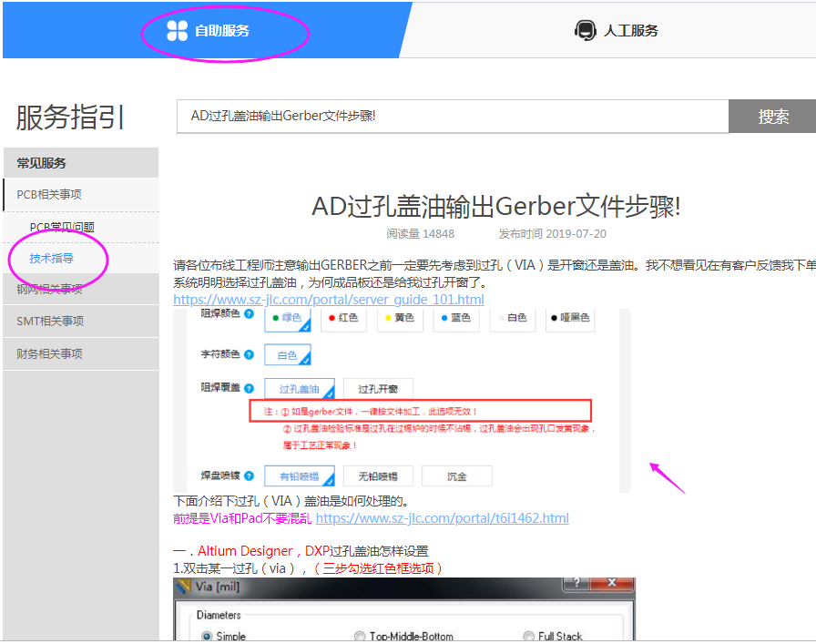Select the Top-Middle-Bottom radio button

(x=361, y=636)
